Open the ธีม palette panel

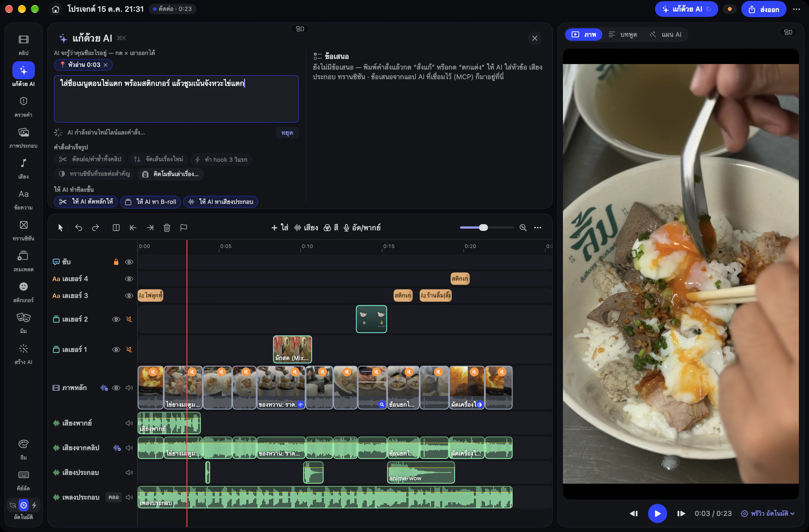tap(23, 449)
